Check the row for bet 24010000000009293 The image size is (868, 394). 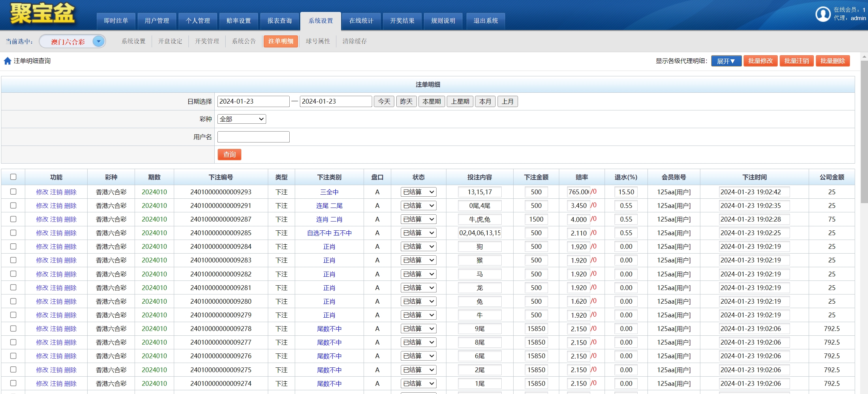(13, 192)
